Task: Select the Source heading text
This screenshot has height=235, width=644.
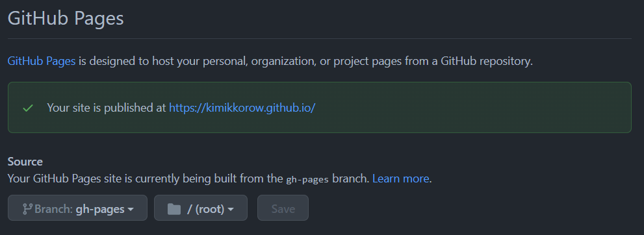Action: [x=25, y=162]
